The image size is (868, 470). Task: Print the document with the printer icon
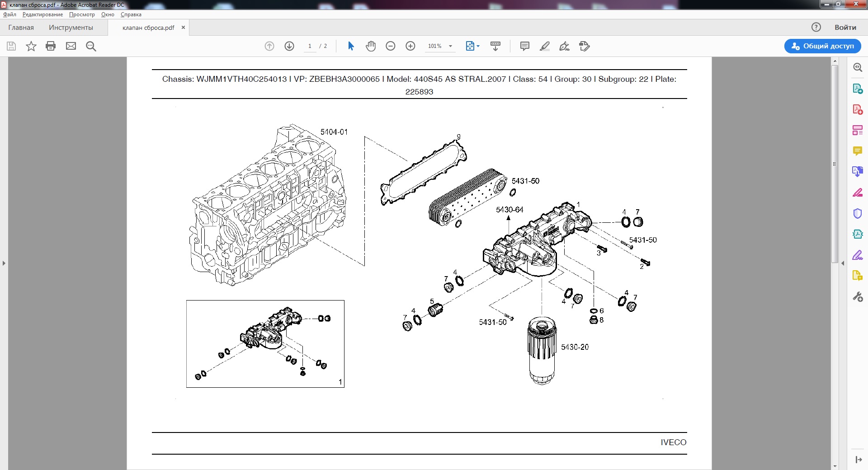(51, 46)
